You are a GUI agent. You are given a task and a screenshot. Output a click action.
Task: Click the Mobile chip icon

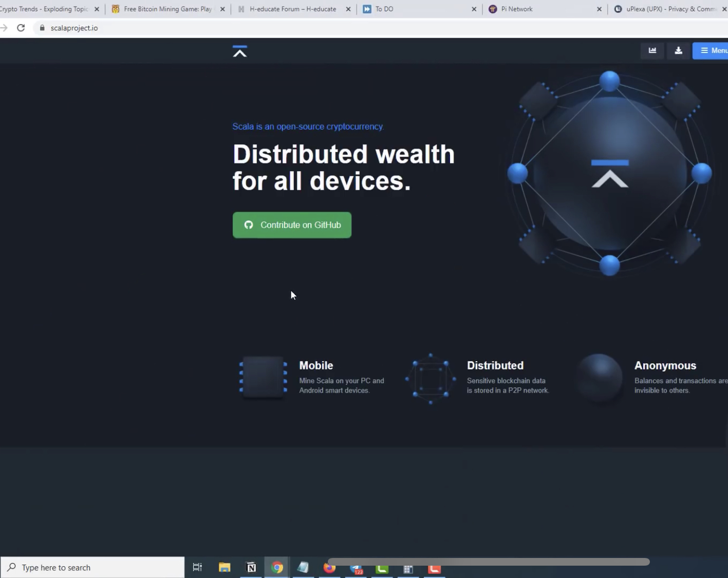(x=263, y=377)
